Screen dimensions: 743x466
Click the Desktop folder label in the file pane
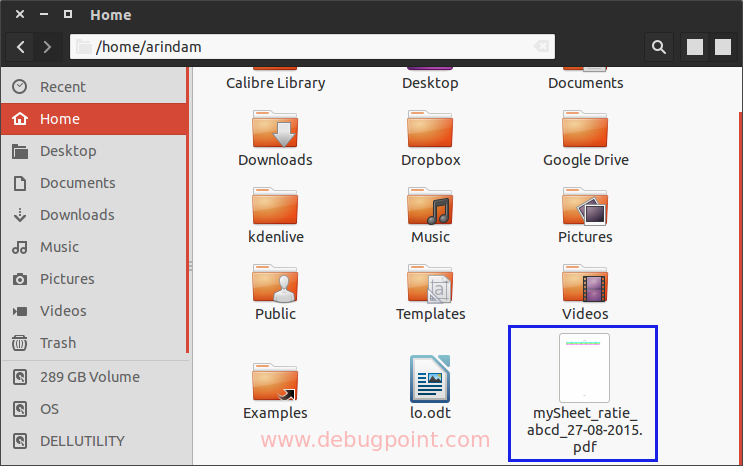coord(430,83)
